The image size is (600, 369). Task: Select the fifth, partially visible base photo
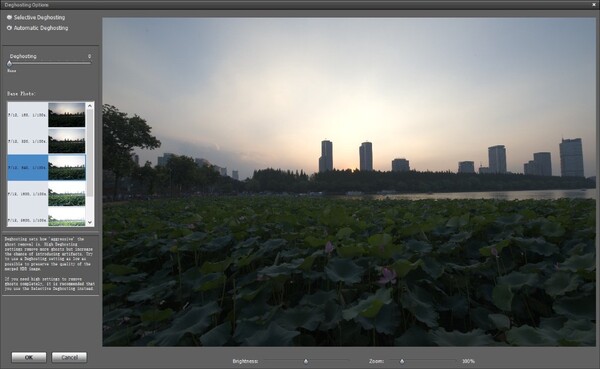coord(67,217)
